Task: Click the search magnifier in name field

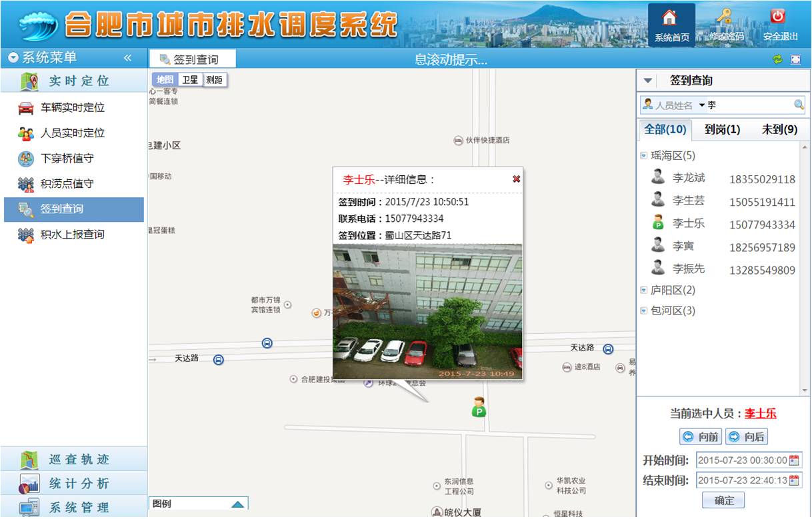Action: pyautogui.click(x=799, y=105)
